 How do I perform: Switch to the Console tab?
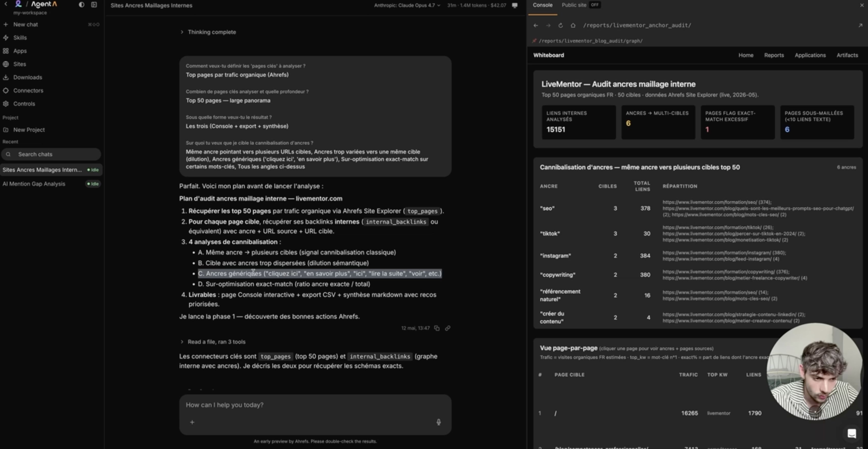pos(542,5)
